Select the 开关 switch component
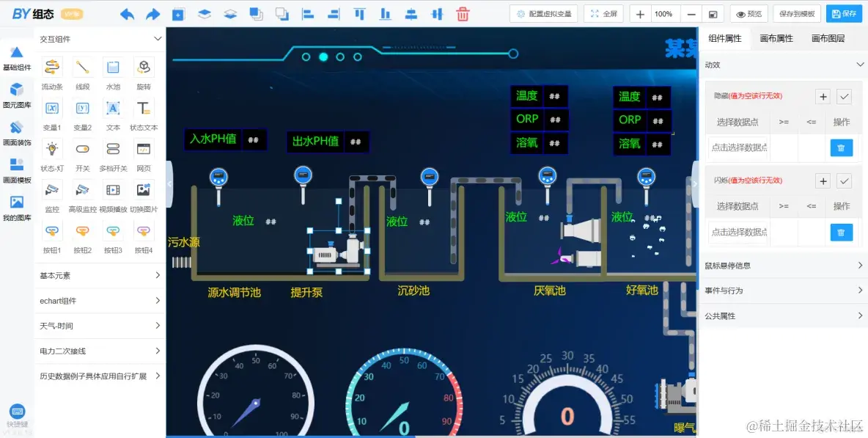This screenshot has height=438, width=868. click(81, 150)
